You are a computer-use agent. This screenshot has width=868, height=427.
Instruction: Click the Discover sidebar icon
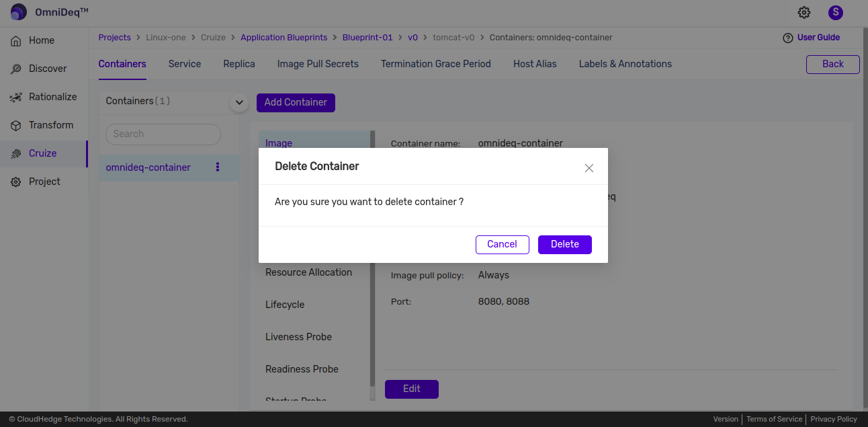[x=16, y=69]
